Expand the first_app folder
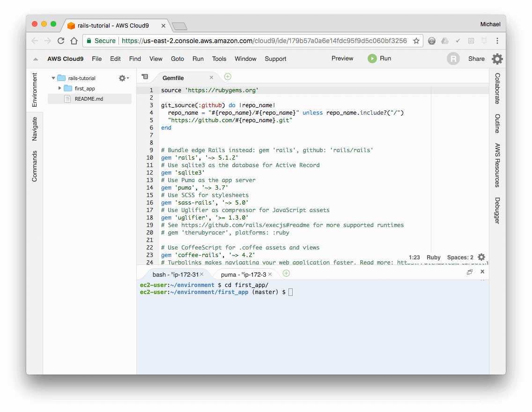532x412 pixels. point(60,88)
